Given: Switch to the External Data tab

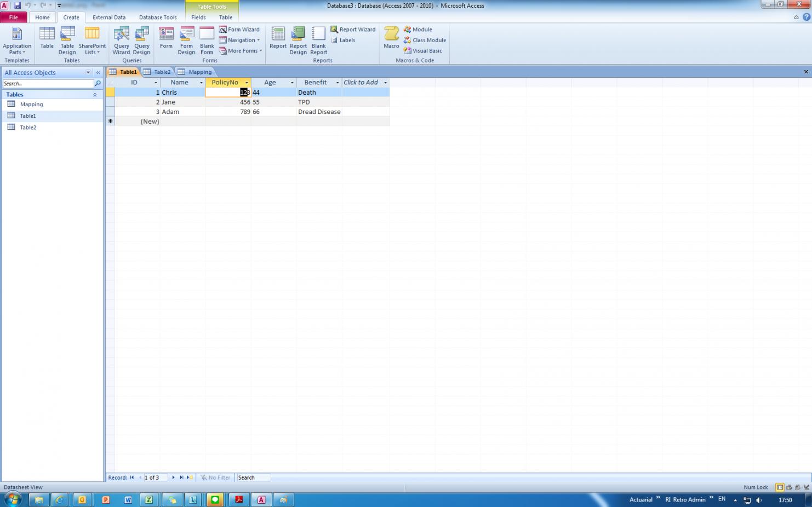Looking at the screenshot, I should tap(109, 18).
